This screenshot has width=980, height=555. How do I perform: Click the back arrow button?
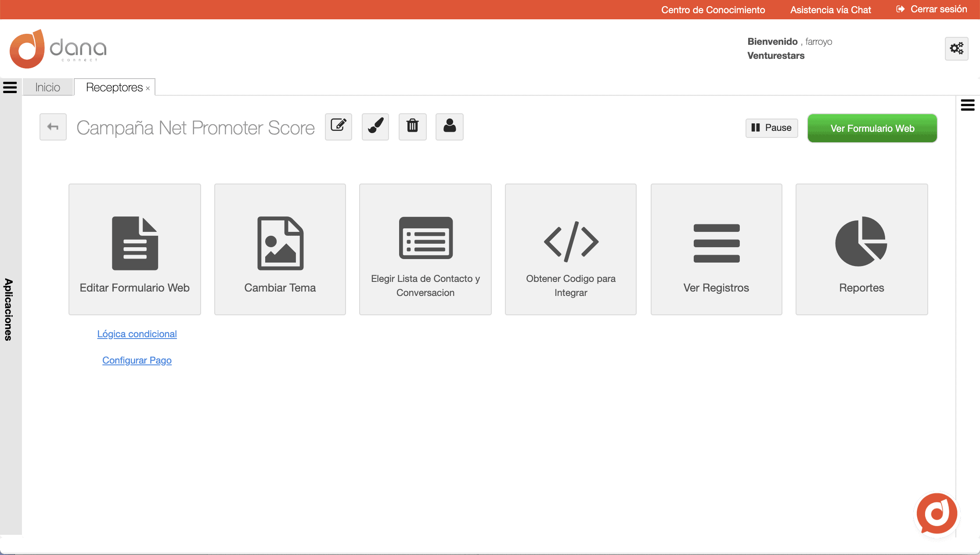pos(53,127)
